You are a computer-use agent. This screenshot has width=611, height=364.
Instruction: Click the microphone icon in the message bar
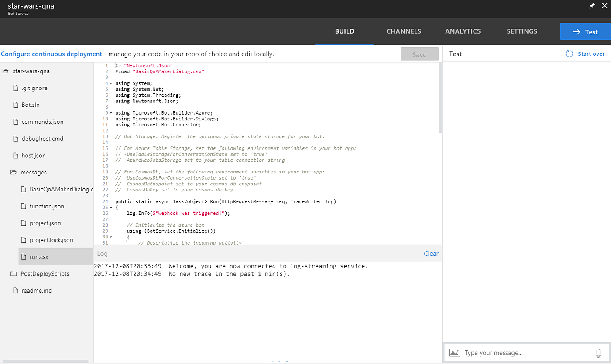point(598,353)
